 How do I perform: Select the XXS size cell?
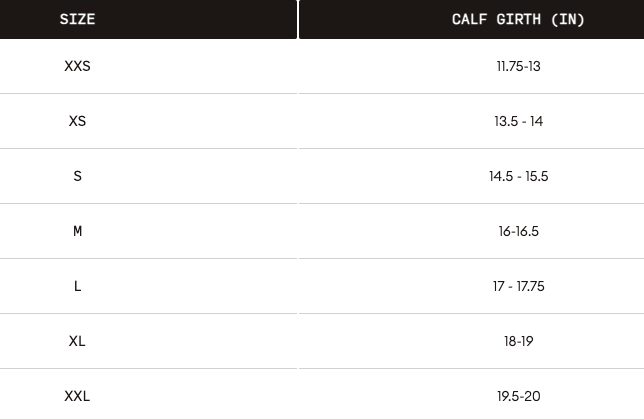[77, 66]
